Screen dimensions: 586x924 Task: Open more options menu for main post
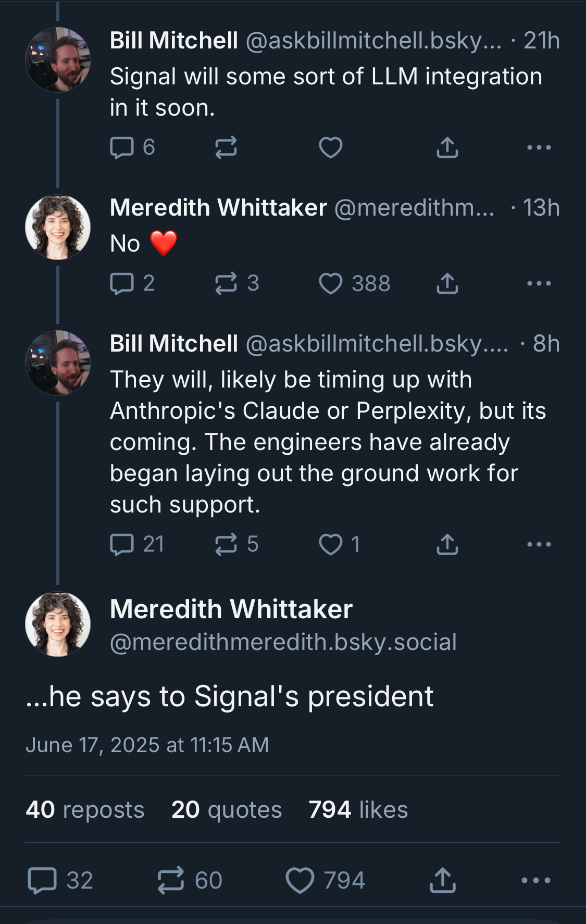(x=535, y=881)
